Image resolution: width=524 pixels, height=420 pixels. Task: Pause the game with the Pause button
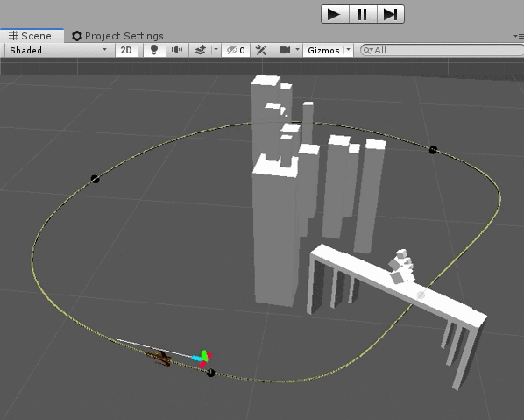(363, 14)
